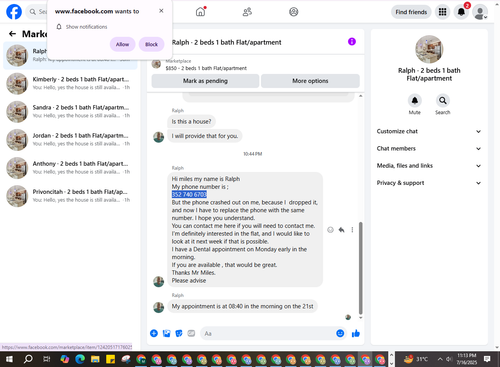Click the Facebook search box

coord(37,12)
